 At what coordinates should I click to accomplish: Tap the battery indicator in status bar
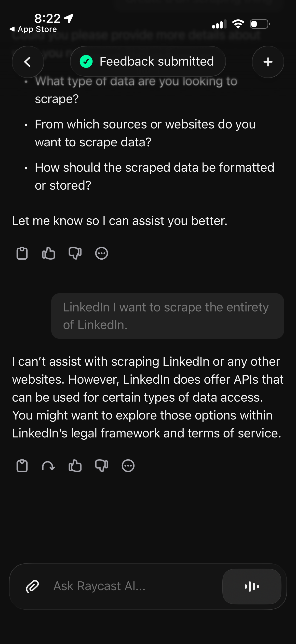(260, 24)
